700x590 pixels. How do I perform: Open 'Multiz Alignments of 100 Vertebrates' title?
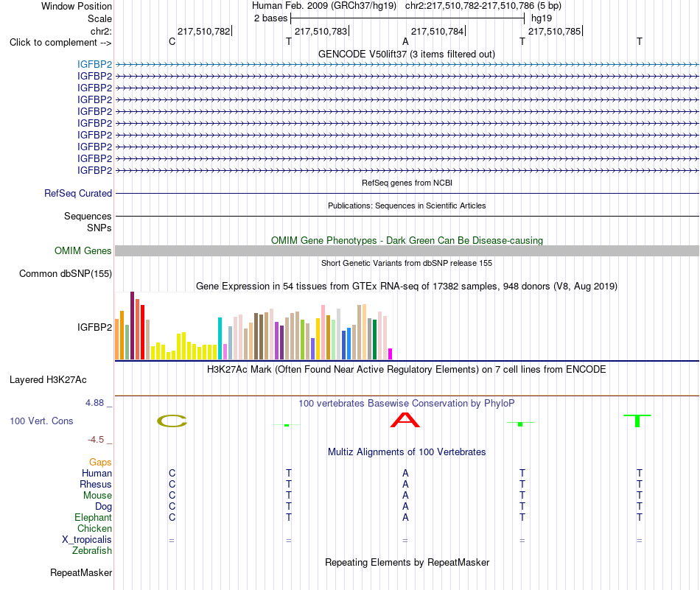(x=407, y=452)
